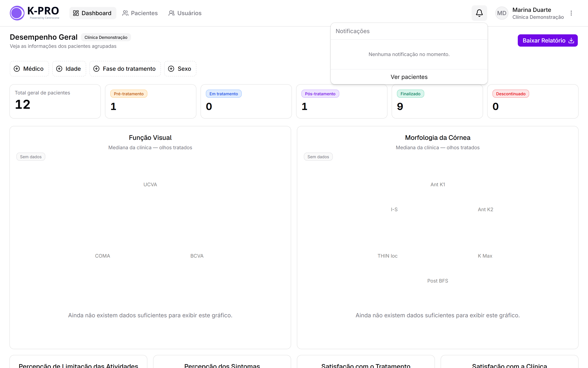This screenshot has width=588, height=368.
Task: Click the Post BFS axis label
Action: tap(438, 281)
